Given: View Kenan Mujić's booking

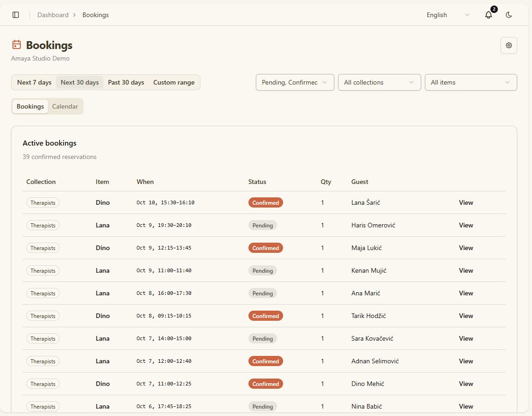Looking at the screenshot, I should tap(466, 270).
